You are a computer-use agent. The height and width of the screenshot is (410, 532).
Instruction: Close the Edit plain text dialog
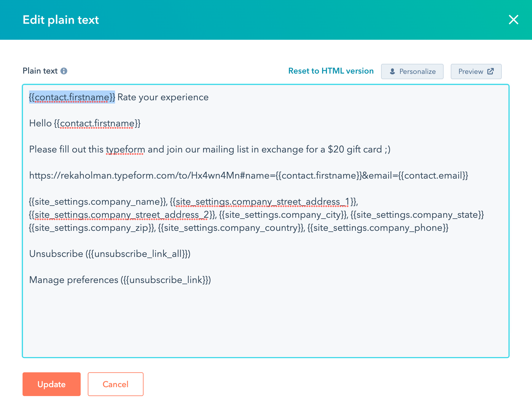click(x=513, y=20)
